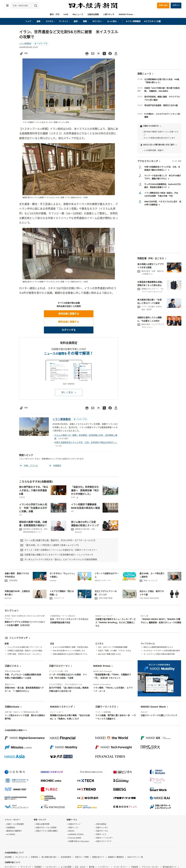Open the LIVE header tab

66,14
